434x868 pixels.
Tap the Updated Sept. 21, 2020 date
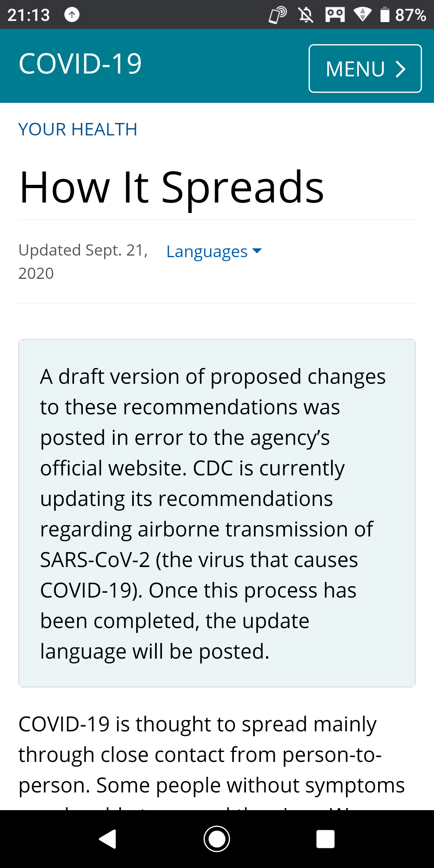pyautogui.click(x=83, y=261)
